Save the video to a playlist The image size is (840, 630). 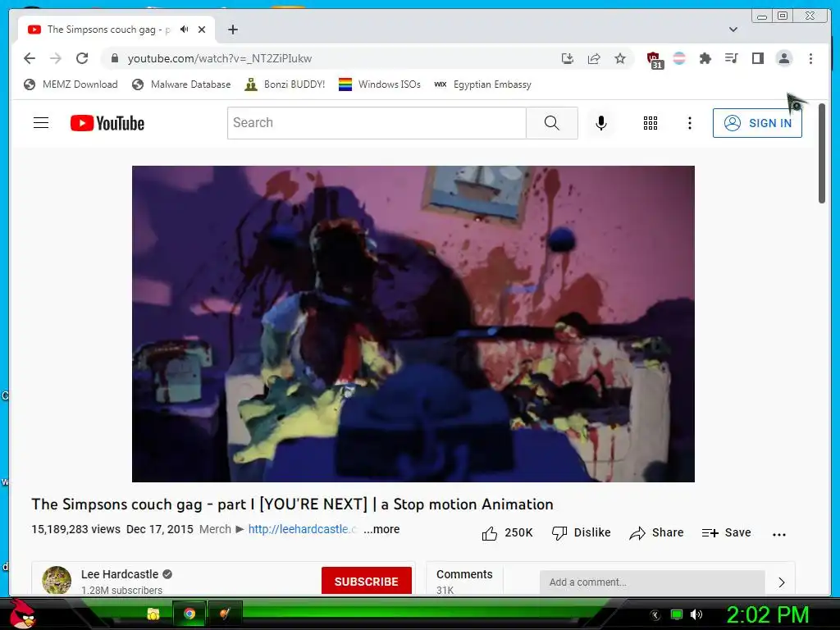(726, 533)
